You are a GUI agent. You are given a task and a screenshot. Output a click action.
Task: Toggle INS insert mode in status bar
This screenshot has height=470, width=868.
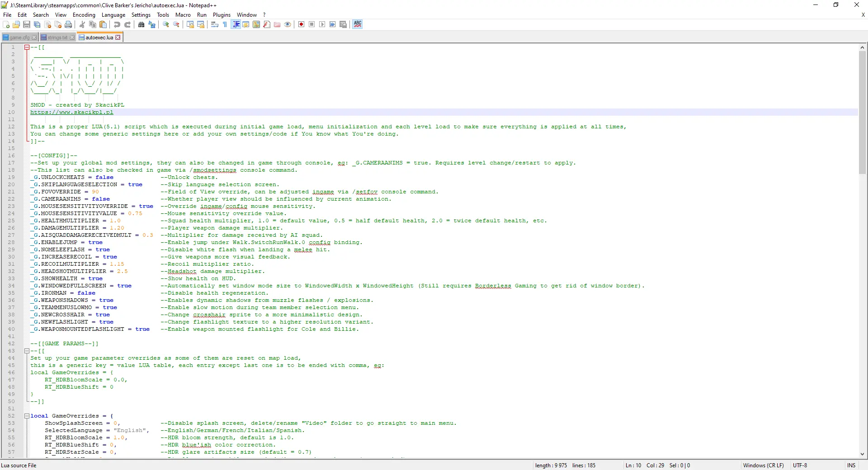pyautogui.click(x=851, y=465)
